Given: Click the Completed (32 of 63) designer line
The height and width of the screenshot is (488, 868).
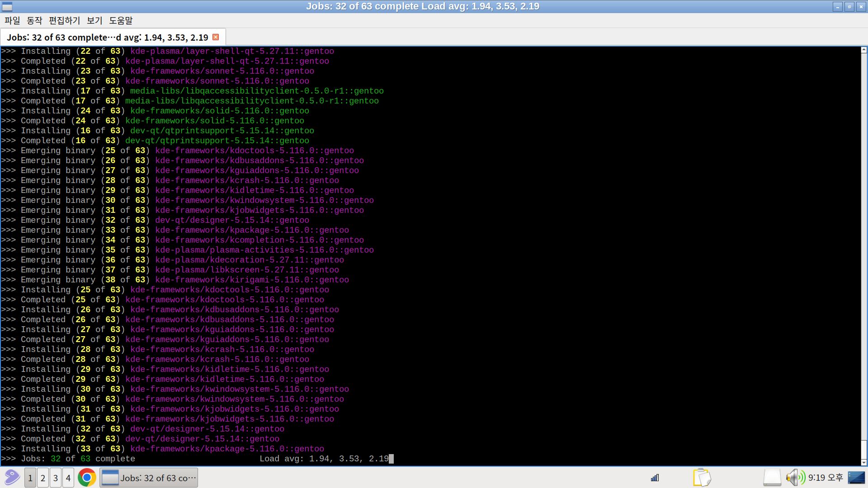Looking at the screenshot, I should (140, 439).
